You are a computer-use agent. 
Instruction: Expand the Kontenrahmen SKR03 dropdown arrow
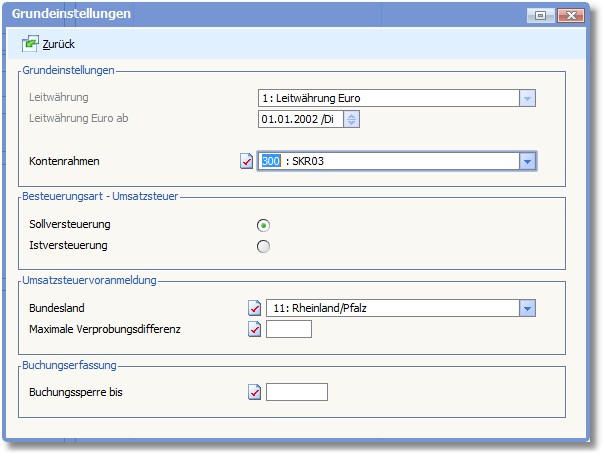[528, 161]
